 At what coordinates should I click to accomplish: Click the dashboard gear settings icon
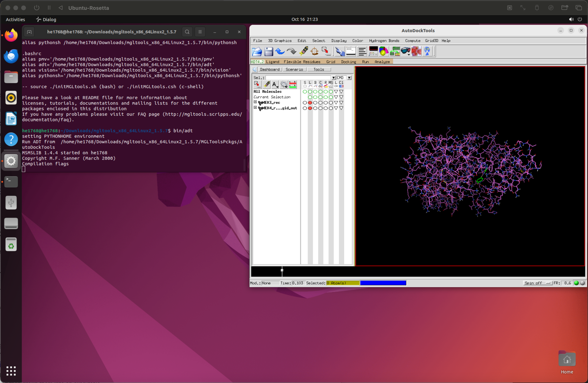(284, 85)
